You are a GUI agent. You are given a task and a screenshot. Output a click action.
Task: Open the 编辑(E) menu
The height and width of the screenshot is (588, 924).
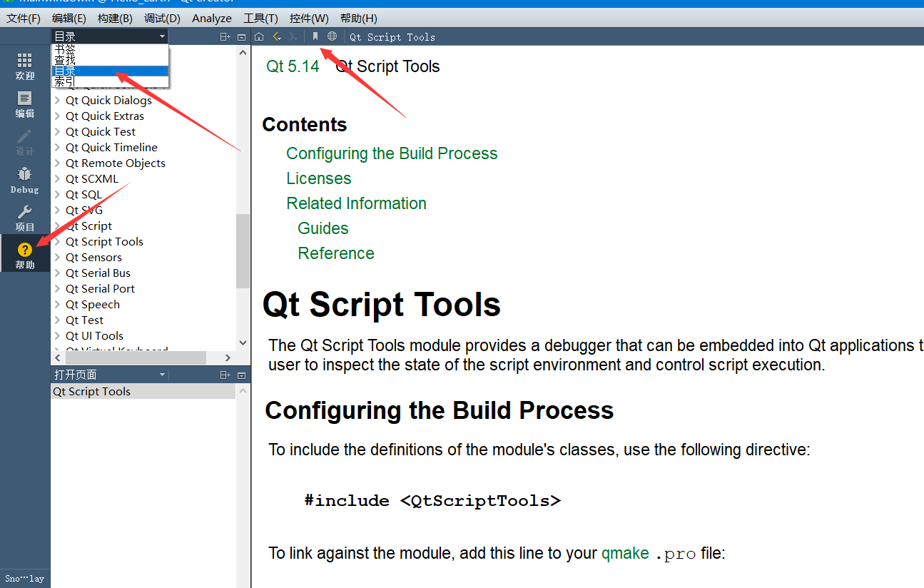(69, 18)
